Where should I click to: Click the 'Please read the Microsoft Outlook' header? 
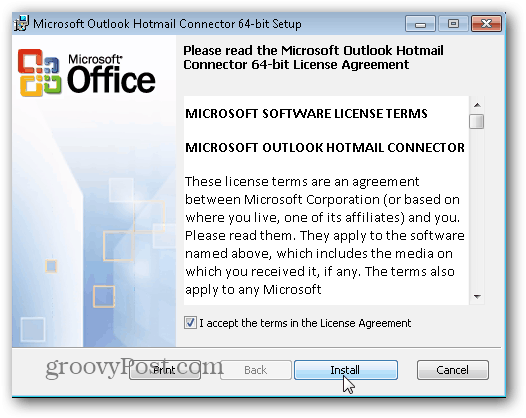click(313, 57)
